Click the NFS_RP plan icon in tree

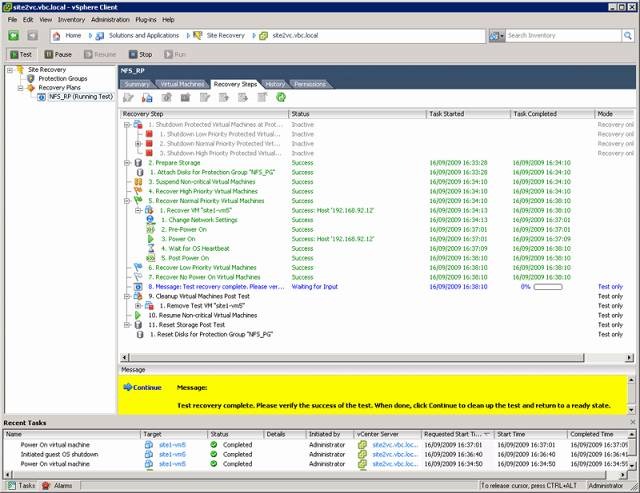coord(41,97)
